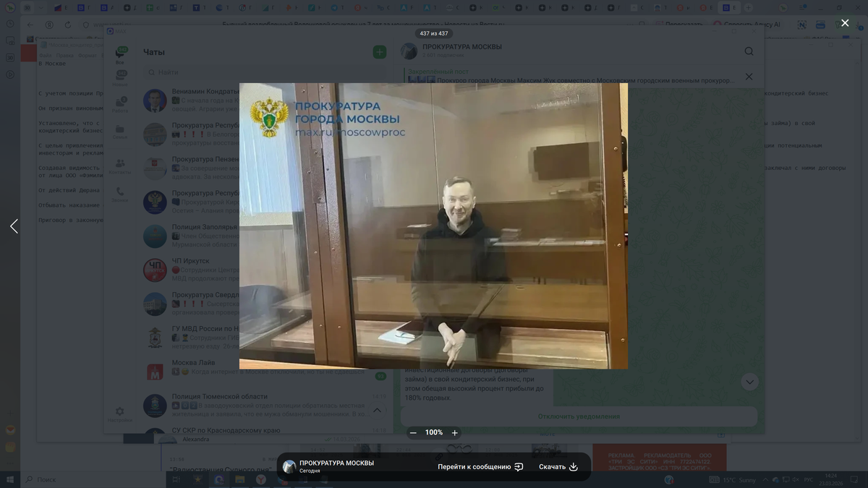Screen dimensions: 868x488
Task: Go to the previous image using left arrow
Action: coord(14,226)
